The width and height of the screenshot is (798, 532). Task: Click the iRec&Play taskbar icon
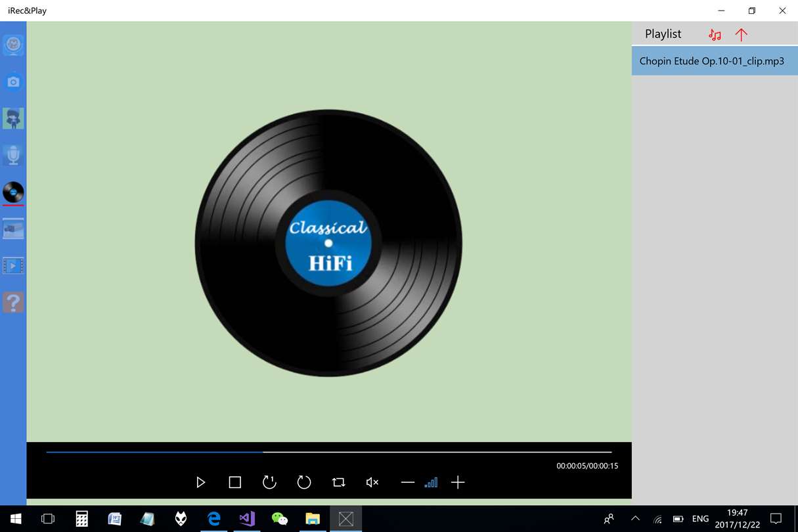pyautogui.click(x=345, y=519)
